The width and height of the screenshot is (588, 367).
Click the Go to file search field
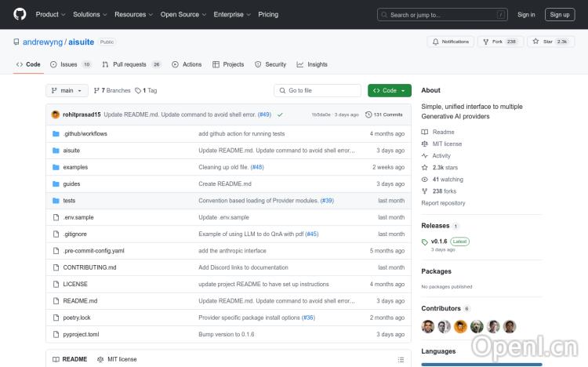[x=318, y=91]
